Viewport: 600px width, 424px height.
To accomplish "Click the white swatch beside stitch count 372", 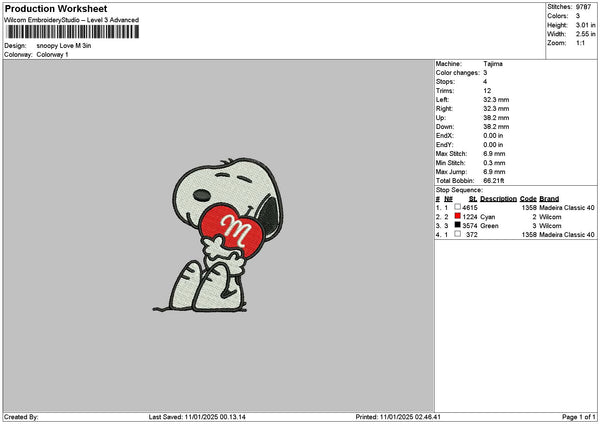I will point(457,234).
